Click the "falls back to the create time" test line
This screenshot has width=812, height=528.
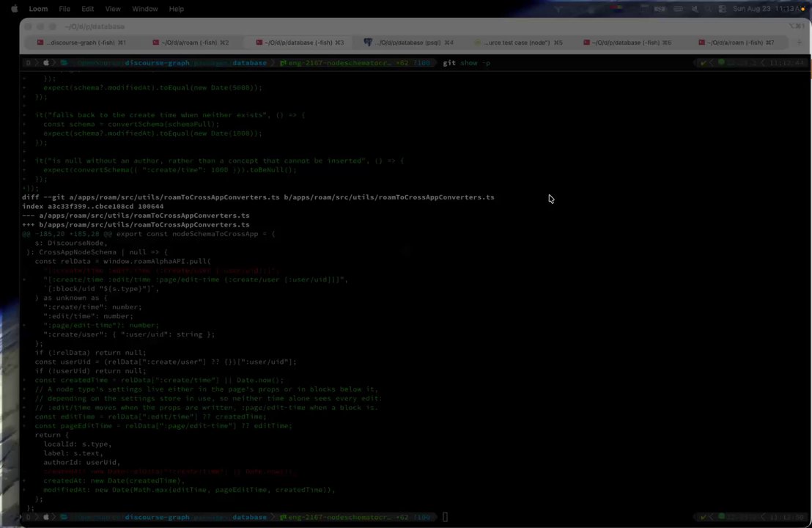point(170,115)
